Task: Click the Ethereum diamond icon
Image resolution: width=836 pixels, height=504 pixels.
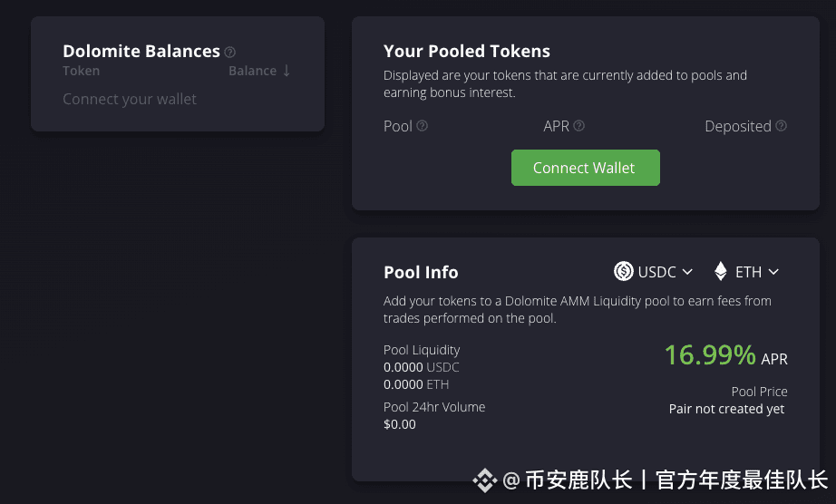Action: tap(720, 271)
